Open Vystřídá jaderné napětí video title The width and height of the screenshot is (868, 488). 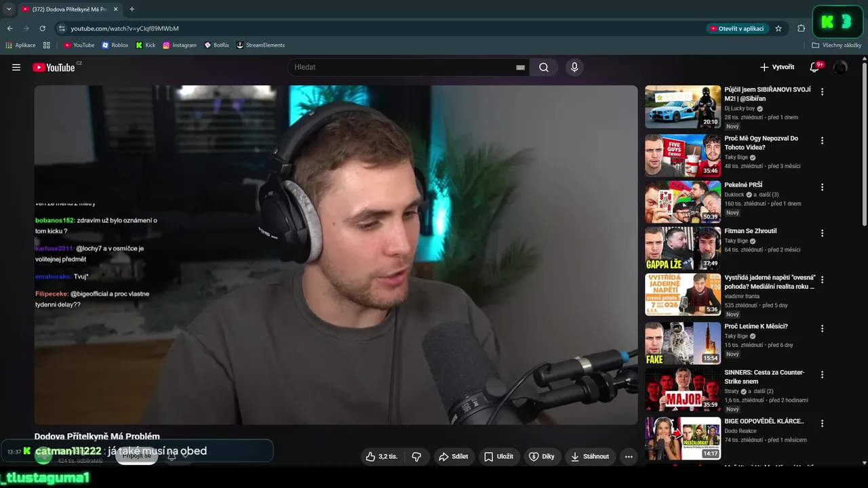[x=770, y=282]
